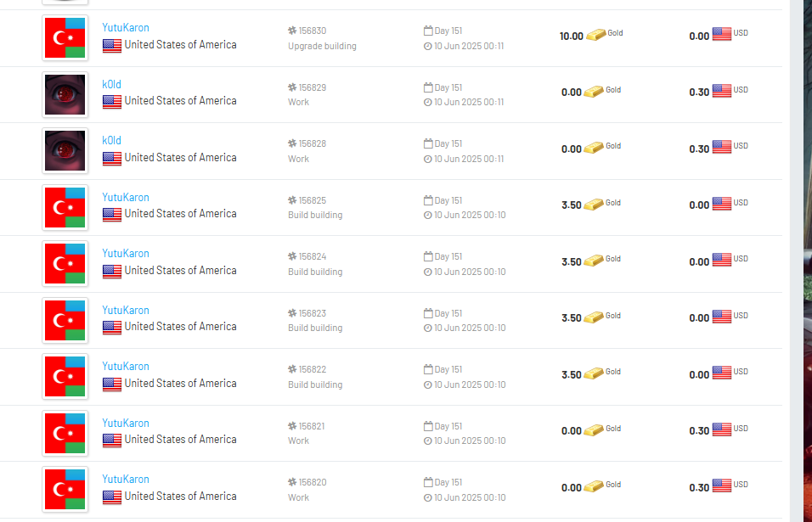Select the YutuKaron link for transaction 156823

pyautogui.click(x=126, y=311)
